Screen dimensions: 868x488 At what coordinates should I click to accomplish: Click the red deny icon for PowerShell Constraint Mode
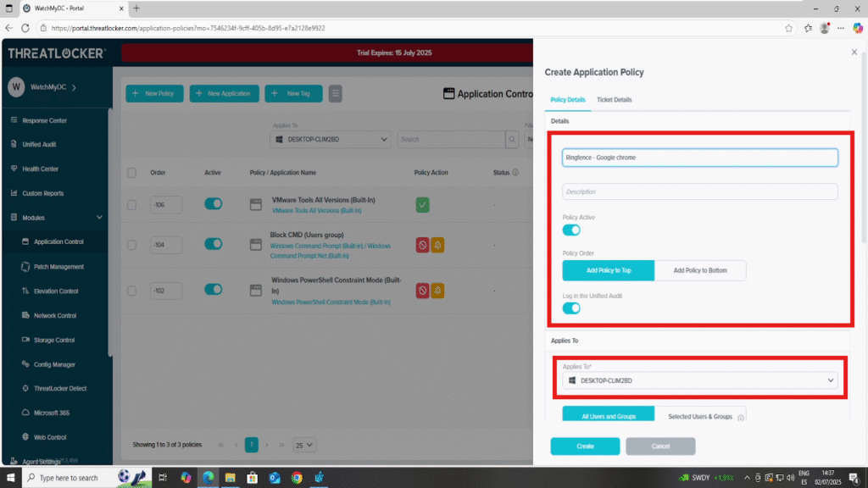(422, 291)
